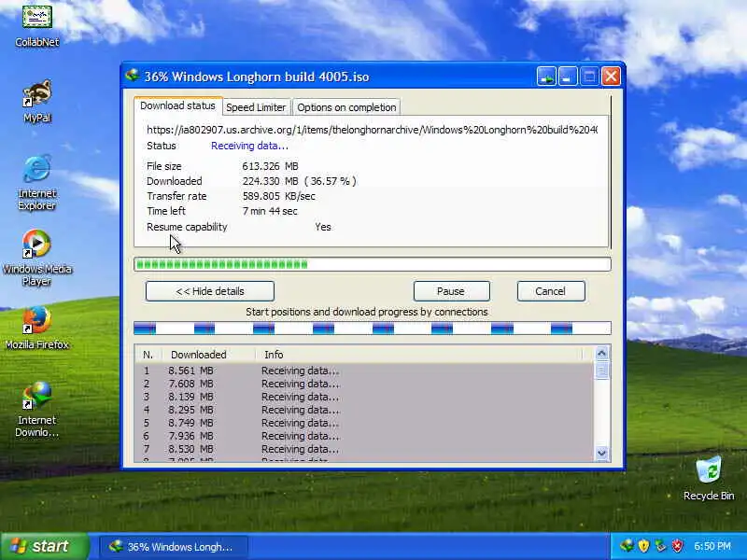Click the minimize-to-tray button in the title bar
Image resolution: width=747 pixels, height=560 pixels.
coord(546,77)
